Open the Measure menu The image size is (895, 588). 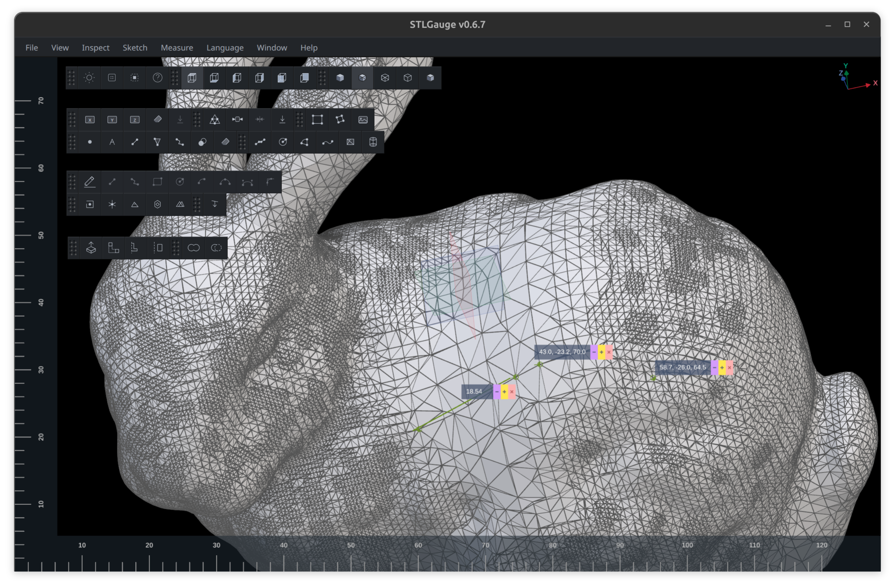[x=177, y=48]
